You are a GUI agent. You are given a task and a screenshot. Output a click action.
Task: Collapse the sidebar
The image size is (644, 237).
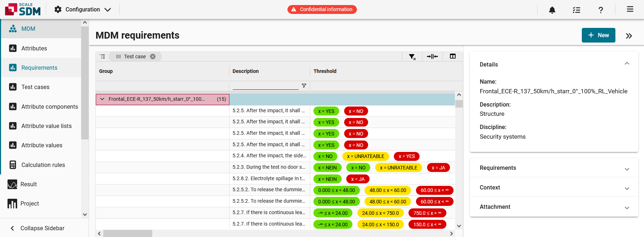38,228
